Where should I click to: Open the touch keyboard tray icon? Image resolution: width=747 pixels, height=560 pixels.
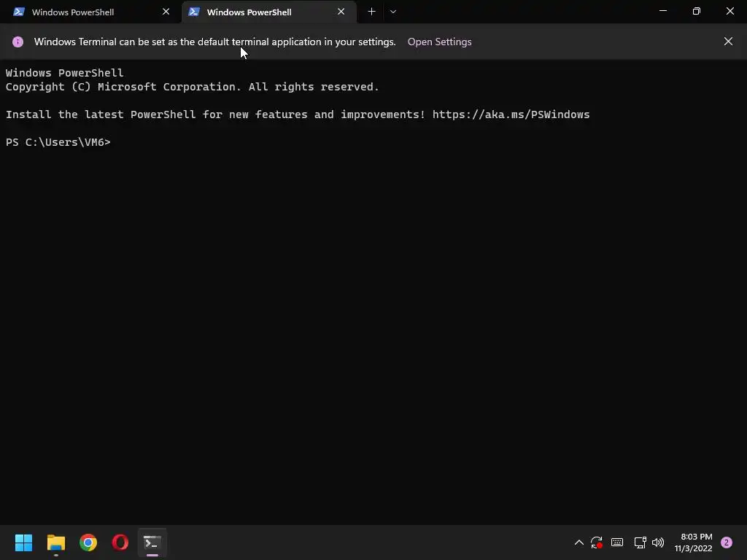[617, 542]
